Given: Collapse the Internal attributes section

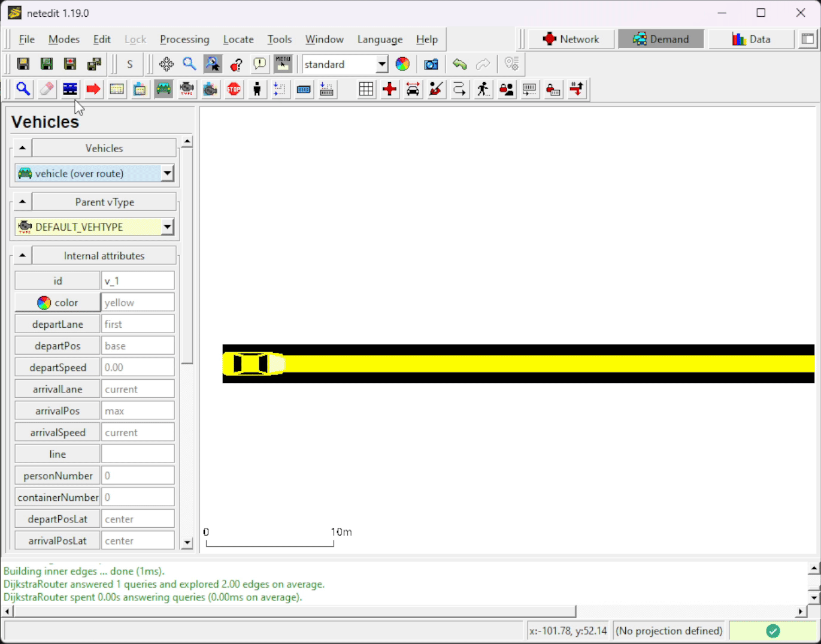Looking at the screenshot, I should (22, 256).
